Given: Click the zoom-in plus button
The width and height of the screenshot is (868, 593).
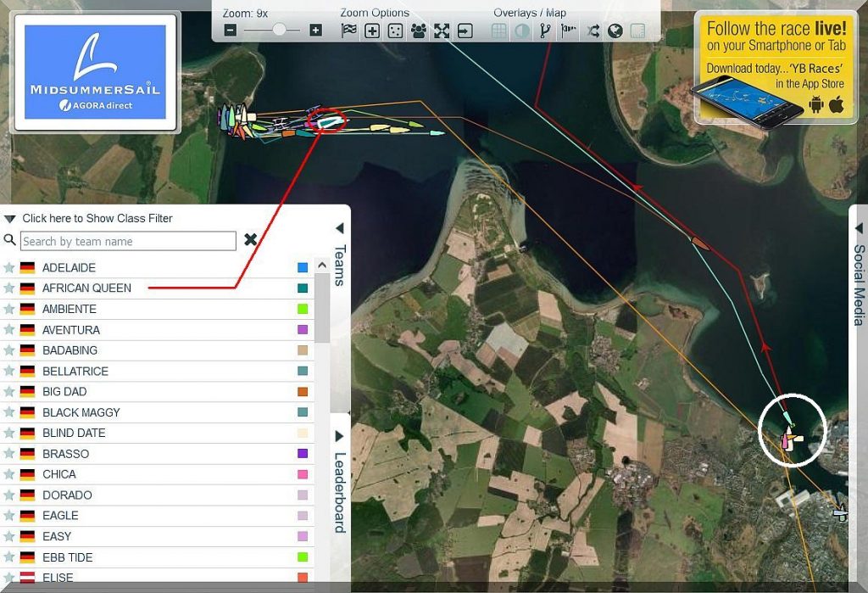Looking at the screenshot, I should [316, 31].
